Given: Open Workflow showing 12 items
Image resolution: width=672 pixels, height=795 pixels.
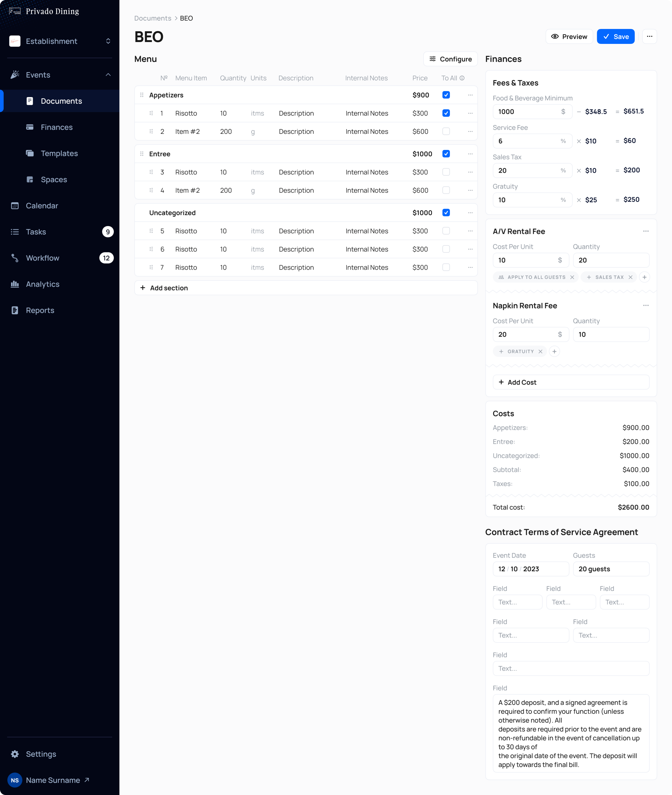Looking at the screenshot, I should (x=42, y=258).
